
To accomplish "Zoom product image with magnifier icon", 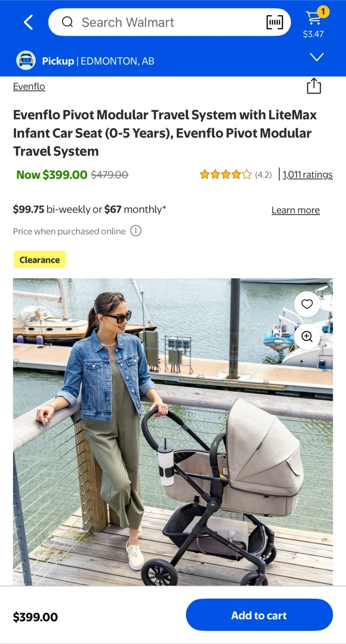I will click(x=307, y=337).
